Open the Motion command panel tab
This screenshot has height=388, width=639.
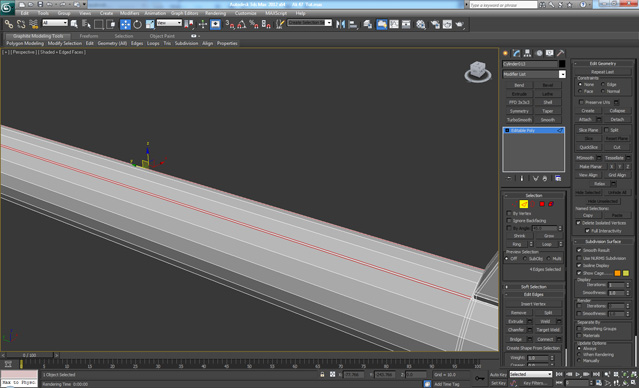539,53
